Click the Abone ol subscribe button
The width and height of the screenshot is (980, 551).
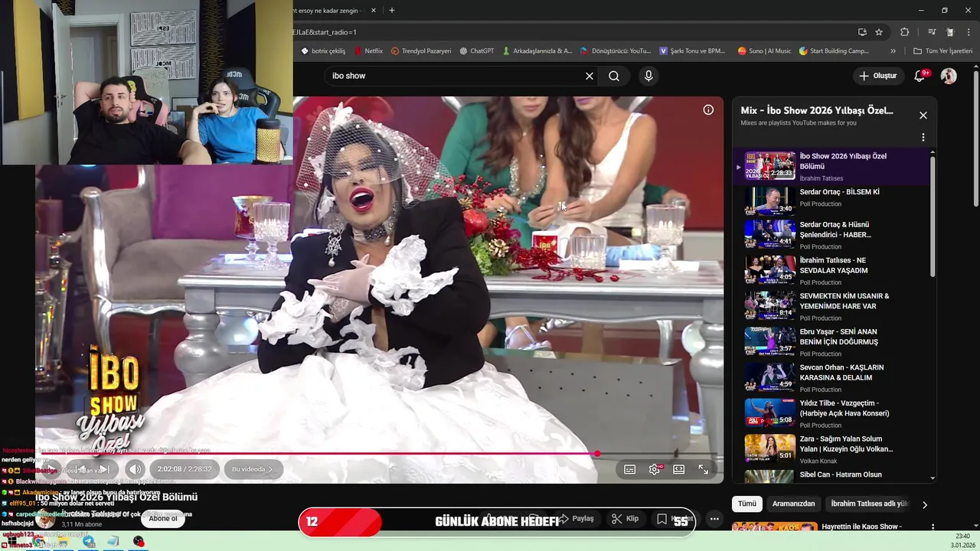point(162,519)
